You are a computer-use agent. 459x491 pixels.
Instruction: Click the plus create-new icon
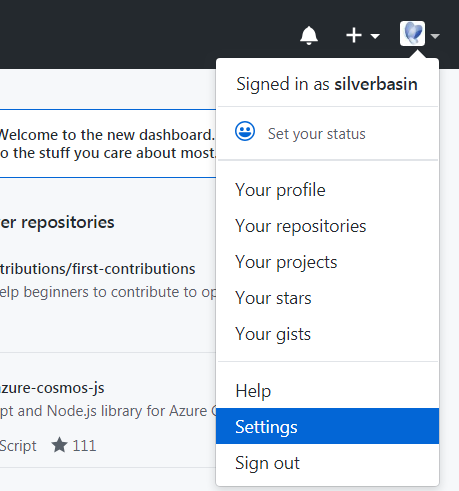pyautogui.click(x=354, y=35)
